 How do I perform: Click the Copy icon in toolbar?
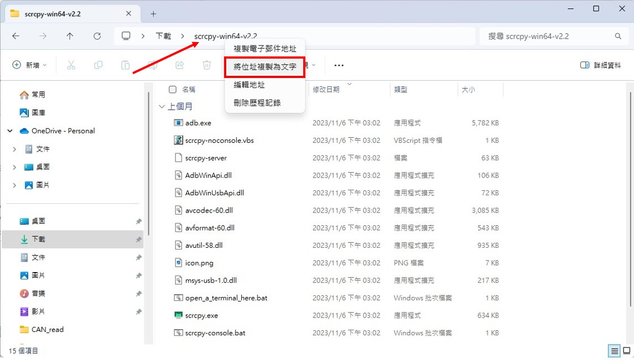[98, 65]
